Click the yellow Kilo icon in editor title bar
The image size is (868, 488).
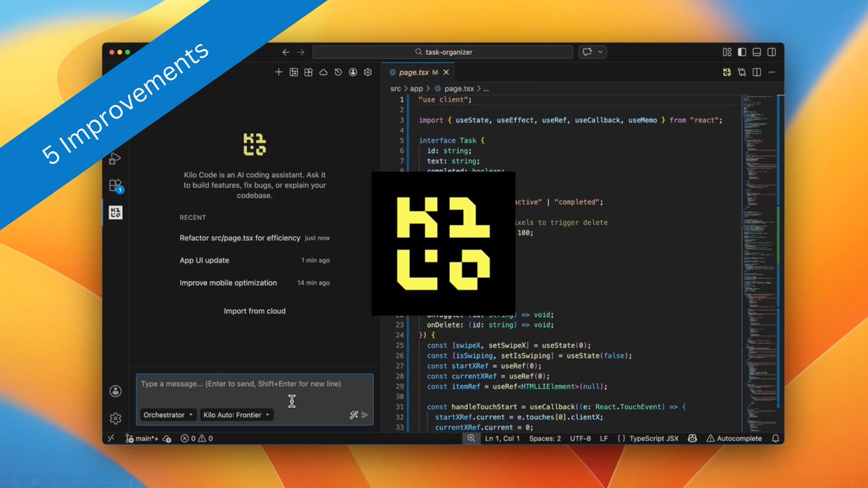(726, 72)
